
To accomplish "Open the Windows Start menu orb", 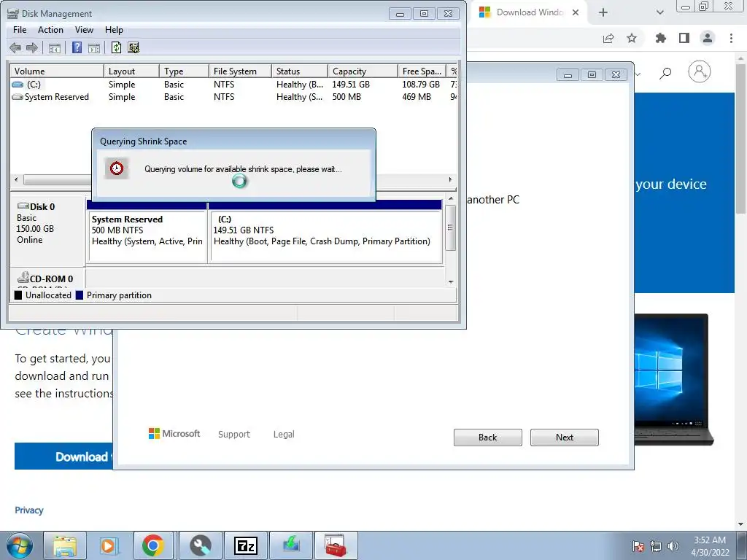I will [20, 545].
